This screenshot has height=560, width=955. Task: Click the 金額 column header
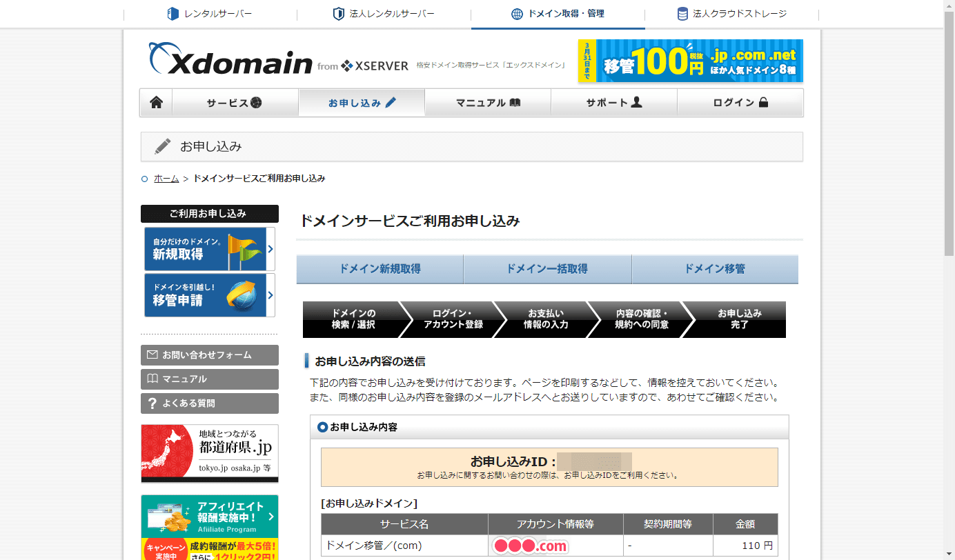click(745, 524)
